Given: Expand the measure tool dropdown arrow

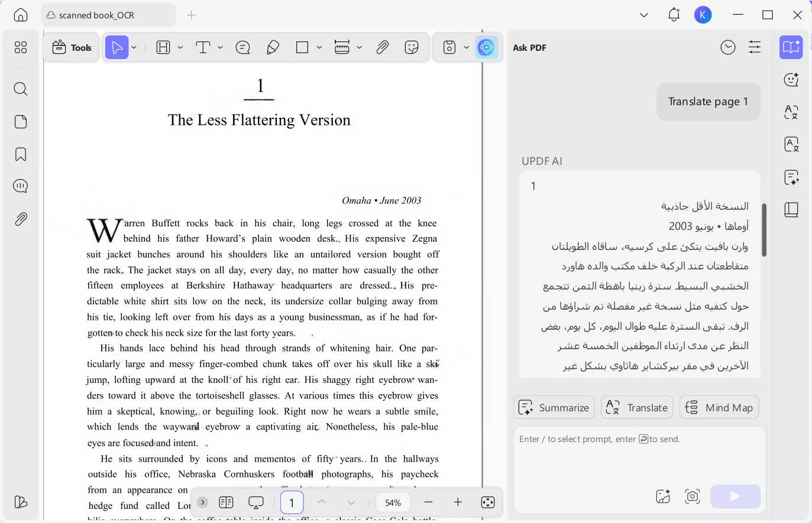Looking at the screenshot, I should (x=359, y=47).
